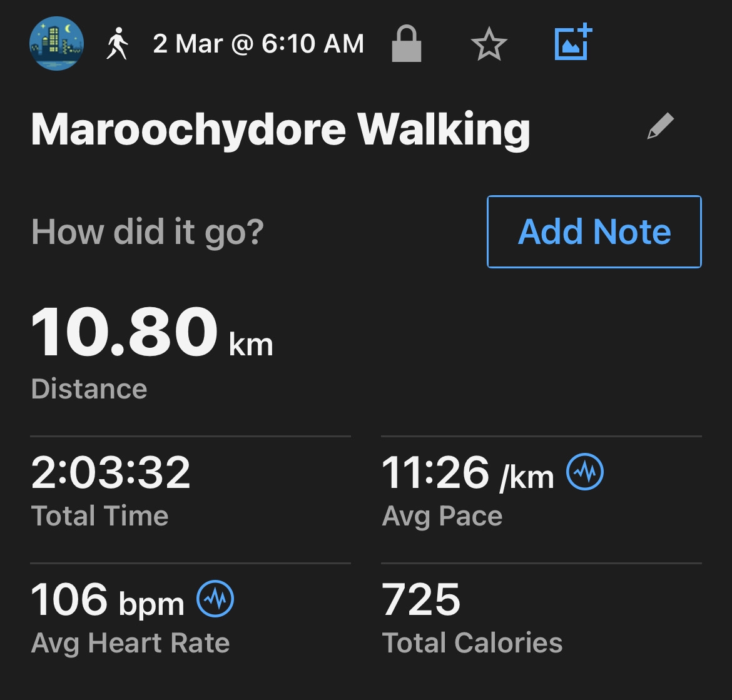Tap the 2 Mar @ 6:10 AM date
Image resolution: width=732 pixels, height=700 pixels.
pos(258,44)
